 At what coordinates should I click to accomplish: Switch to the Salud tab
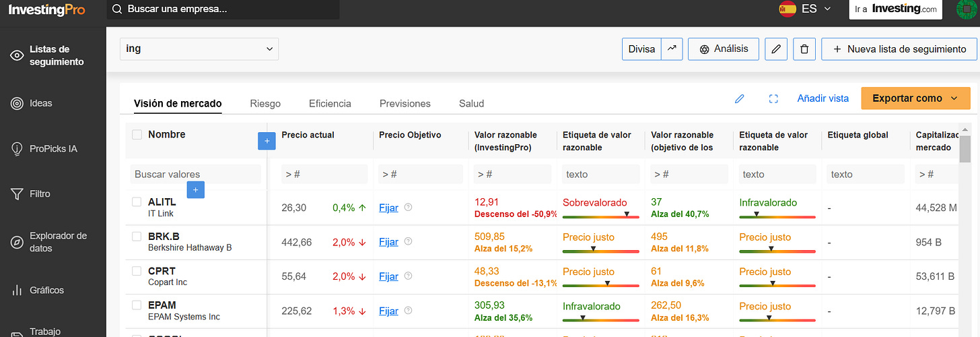coord(471,103)
